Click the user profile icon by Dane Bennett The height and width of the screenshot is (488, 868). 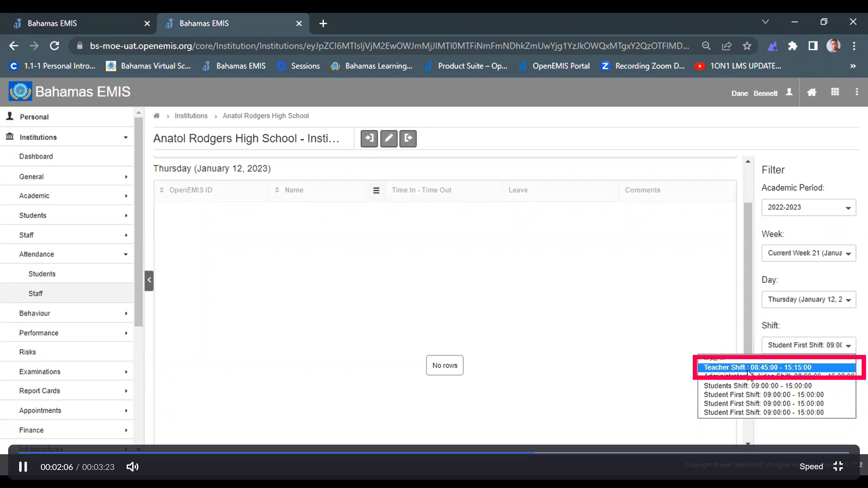789,92
